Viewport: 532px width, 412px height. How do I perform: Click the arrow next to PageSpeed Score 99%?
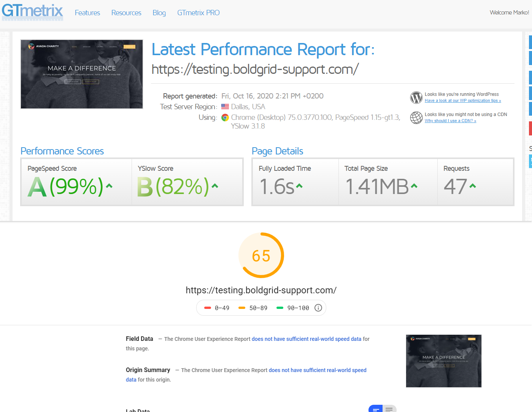[x=109, y=186]
